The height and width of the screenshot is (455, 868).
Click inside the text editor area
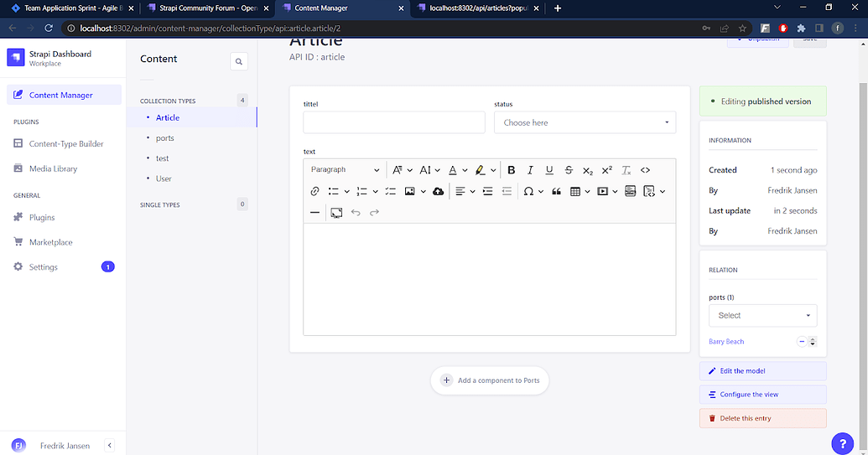coord(490,279)
